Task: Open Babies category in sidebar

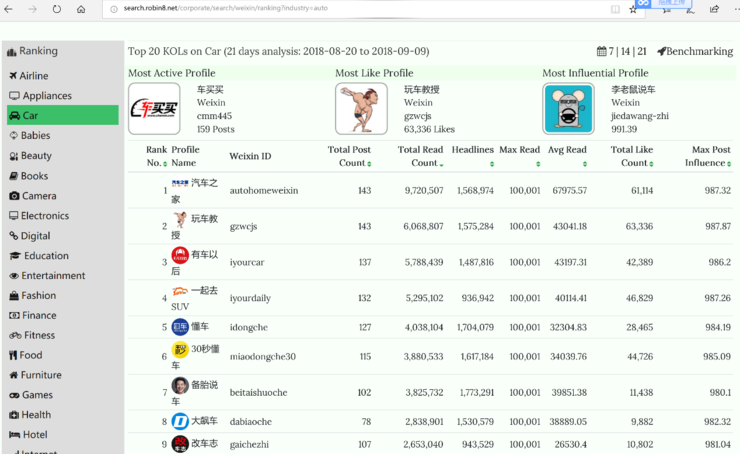Action: (30, 135)
